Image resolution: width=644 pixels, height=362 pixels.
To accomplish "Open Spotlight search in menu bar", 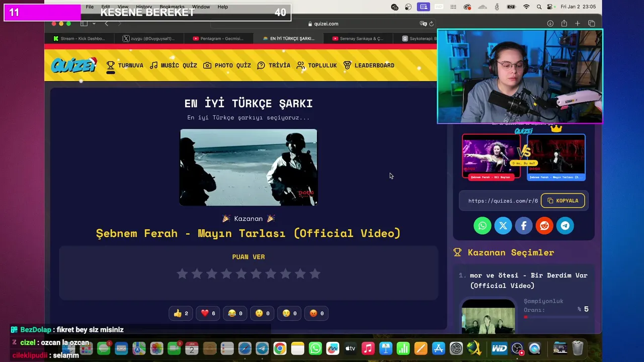I will (539, 7).
